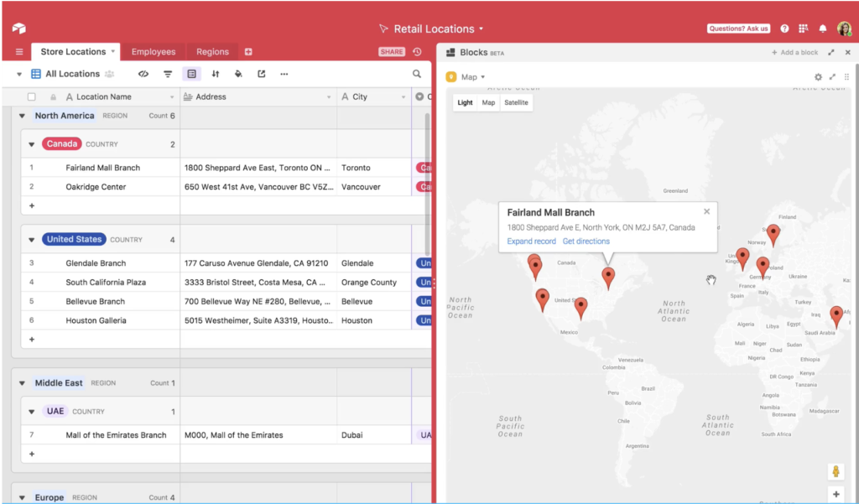The image size is (859, 504).
Task: Click the share view export icon
Action: coord(262,74)
